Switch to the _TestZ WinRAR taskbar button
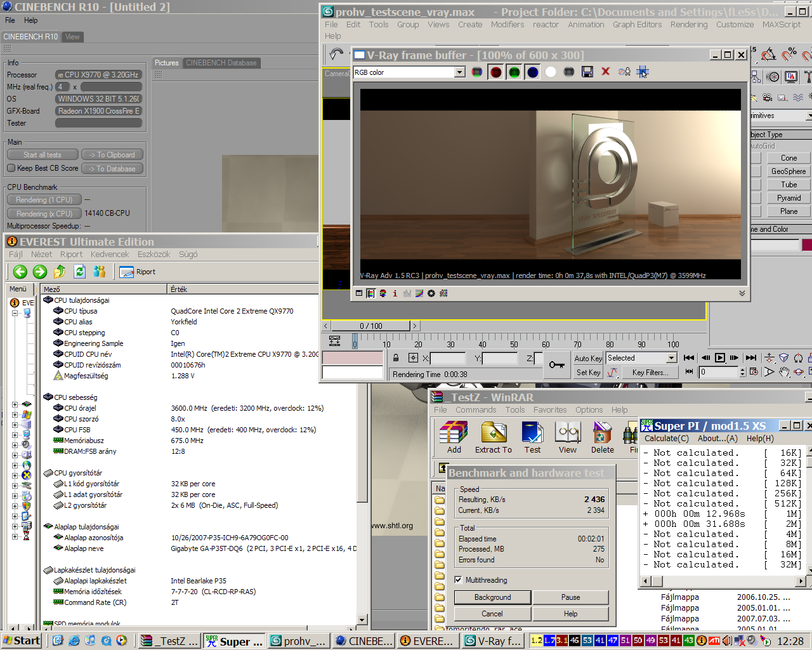This screenshot has width=812, height=650. click(169, 641)
